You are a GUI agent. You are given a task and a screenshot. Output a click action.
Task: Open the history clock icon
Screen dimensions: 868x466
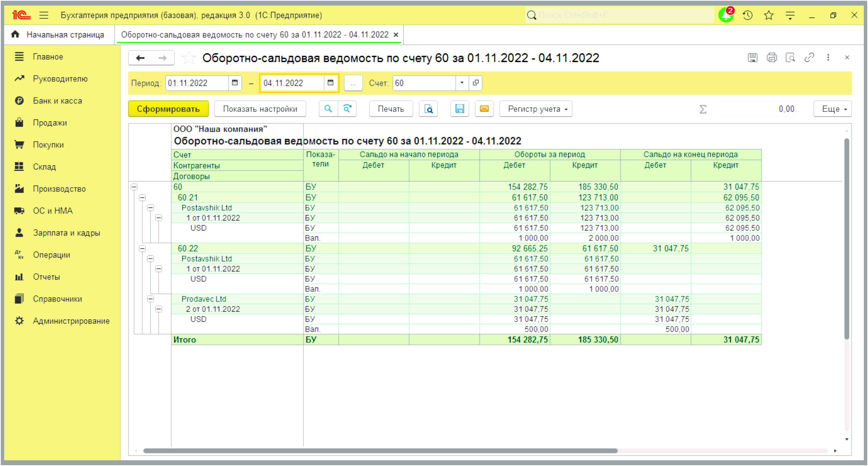748,15
